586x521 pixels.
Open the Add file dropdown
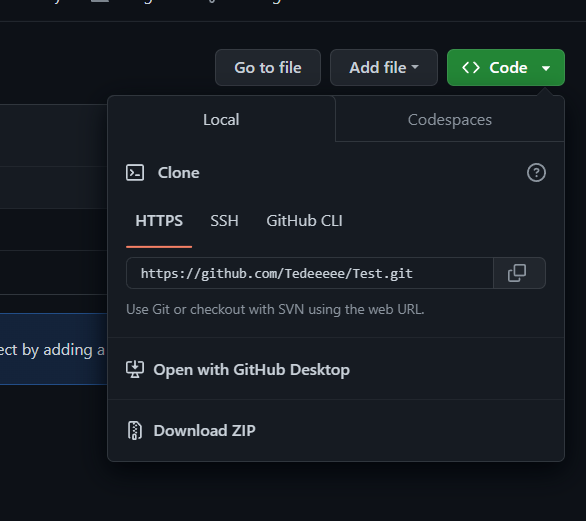point(384,68)
